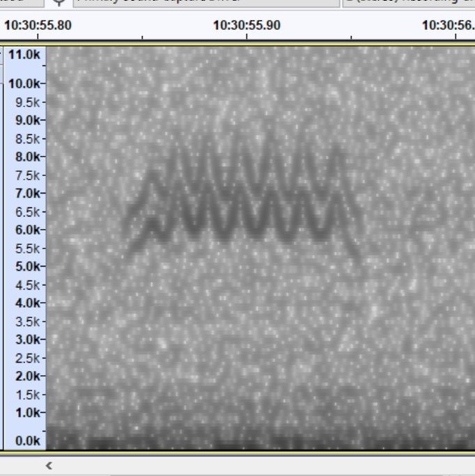The image size is (475, 476).
Task: Click the horizontal scrollbar track below the spectrogram
Action: (x=265, y=466)
